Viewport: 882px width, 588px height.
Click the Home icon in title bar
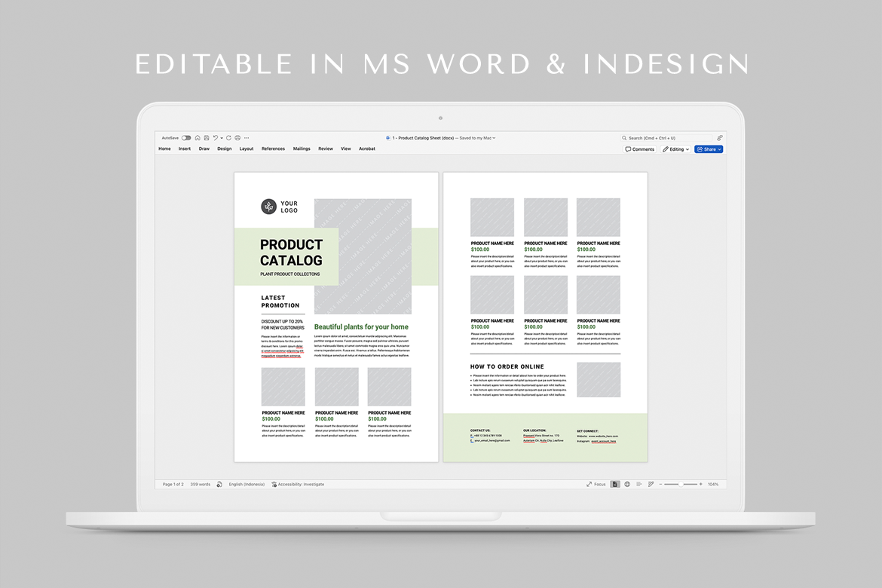pyautogui.click(x=198, y=138)
